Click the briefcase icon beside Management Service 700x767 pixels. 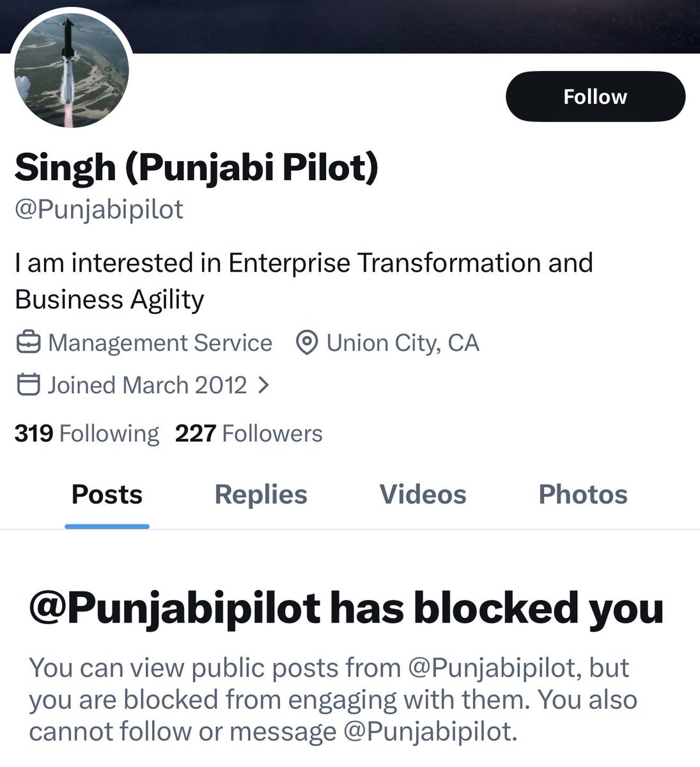pos(29,343)
